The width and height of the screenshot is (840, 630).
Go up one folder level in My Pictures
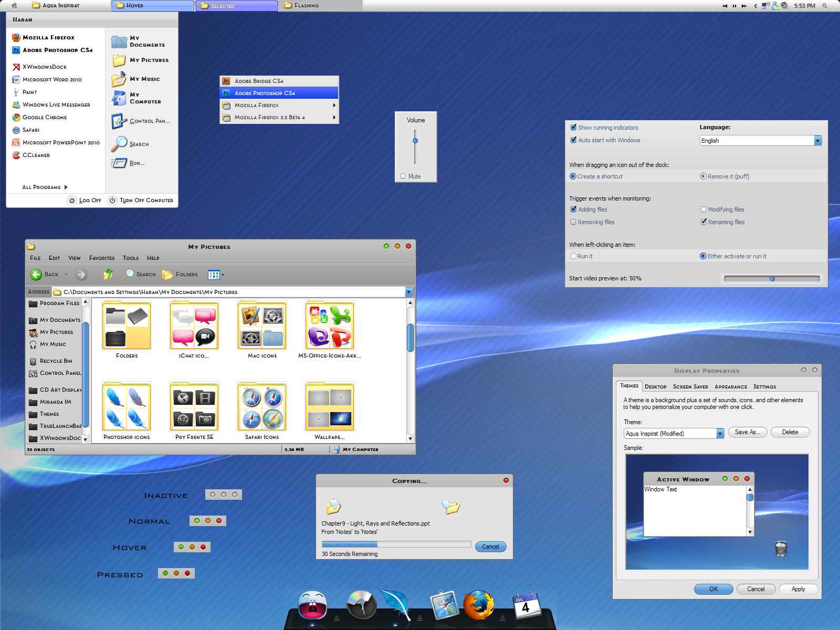click(108, 274)
